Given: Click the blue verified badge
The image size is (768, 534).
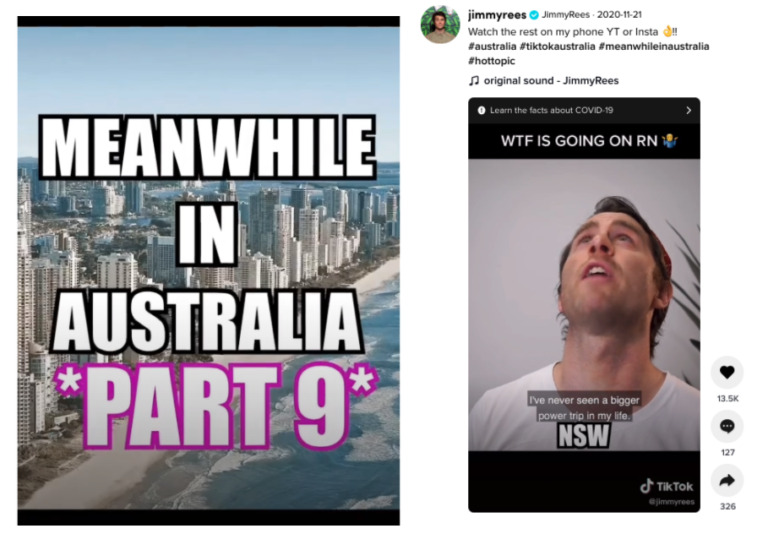Looking at the screenshot, I should 534,15.
